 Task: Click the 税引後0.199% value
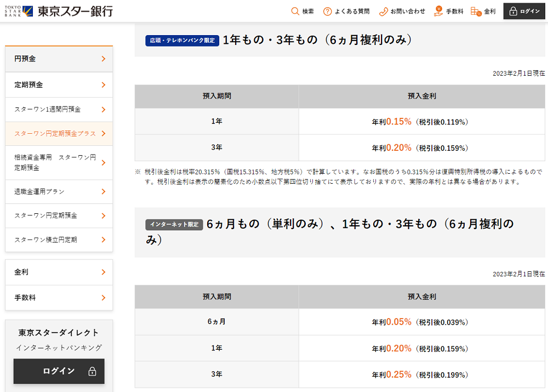tap(442, 375)
